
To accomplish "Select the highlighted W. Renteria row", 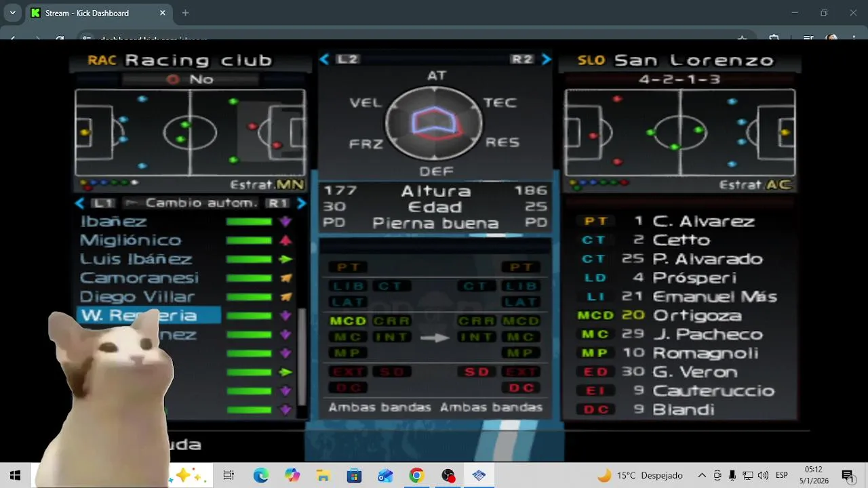I will pos(149,315).
